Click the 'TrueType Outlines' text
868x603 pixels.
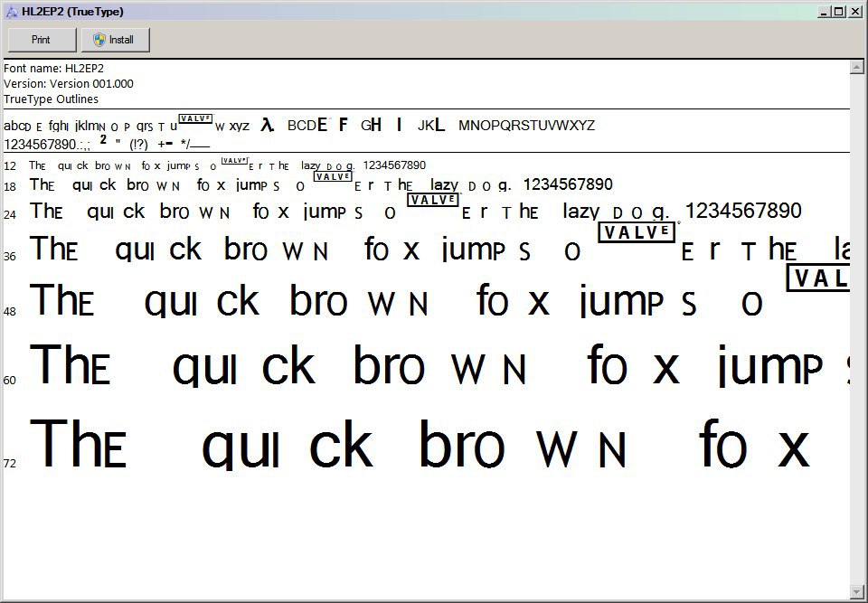click(51, 99)
